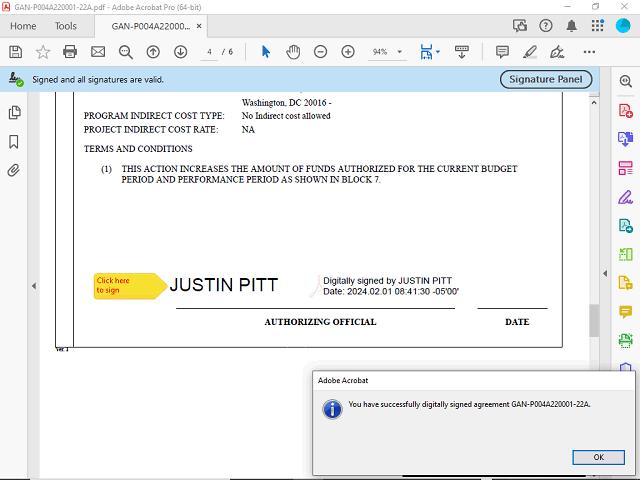The image size is (640, 480).
Task: Open the bookmarks panel icon
Action: point(13,142)
